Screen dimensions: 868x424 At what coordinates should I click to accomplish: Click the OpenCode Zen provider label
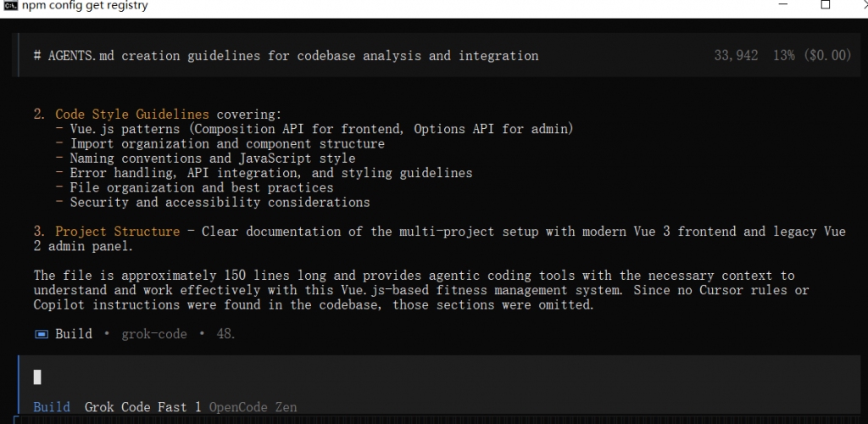(x=253, y=407)
